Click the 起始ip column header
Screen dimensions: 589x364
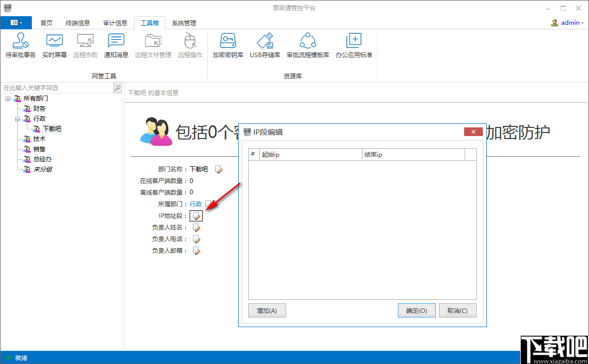(310, 154)
